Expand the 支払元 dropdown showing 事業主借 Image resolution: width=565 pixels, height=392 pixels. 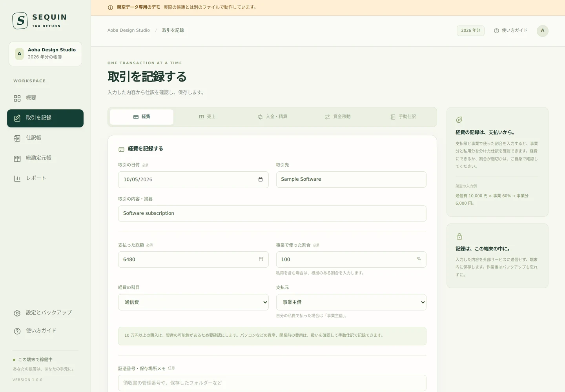351,302
